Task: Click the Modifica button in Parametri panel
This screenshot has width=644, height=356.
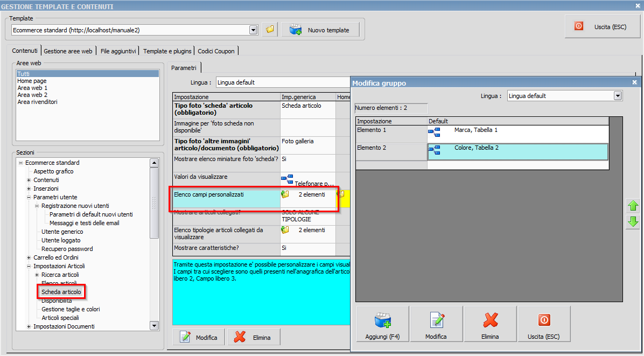Action: pos(199,338)
